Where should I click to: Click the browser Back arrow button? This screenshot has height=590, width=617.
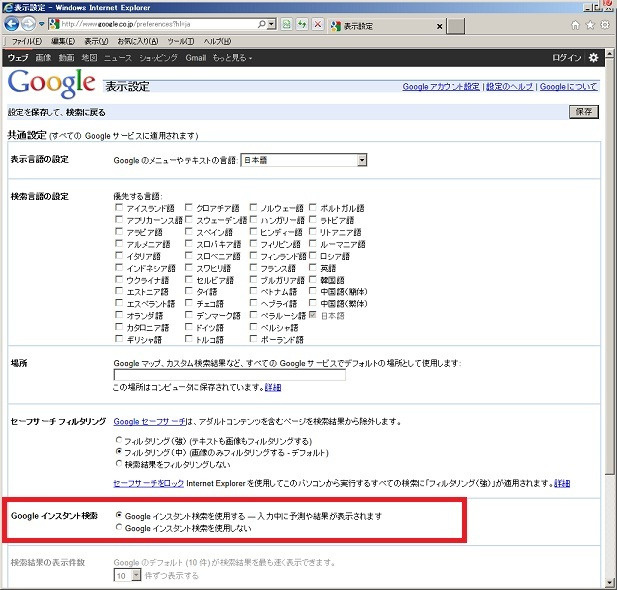click(11, 24)
